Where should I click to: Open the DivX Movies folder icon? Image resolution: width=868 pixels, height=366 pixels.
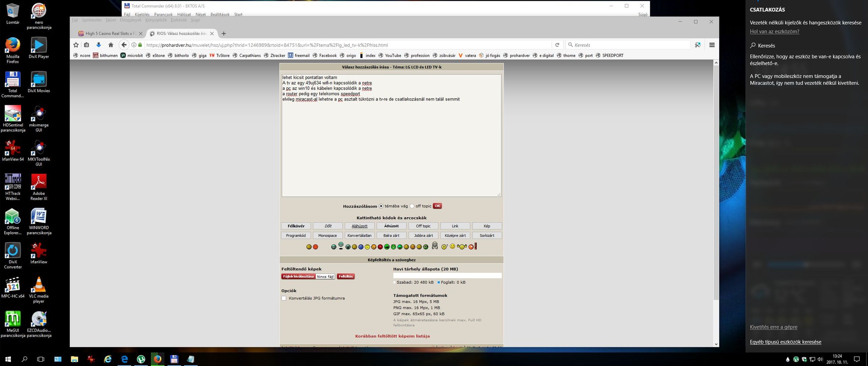pos(38,82)
